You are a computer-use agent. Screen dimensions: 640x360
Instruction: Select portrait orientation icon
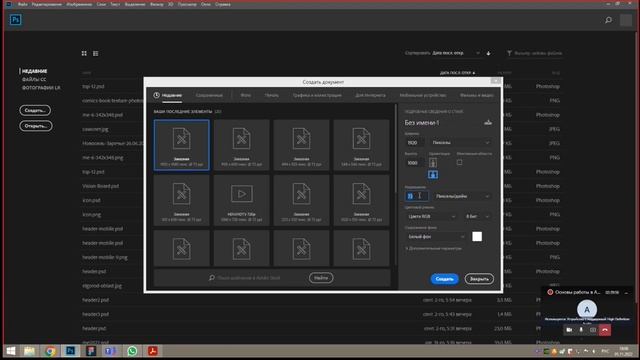pos(433,162)
